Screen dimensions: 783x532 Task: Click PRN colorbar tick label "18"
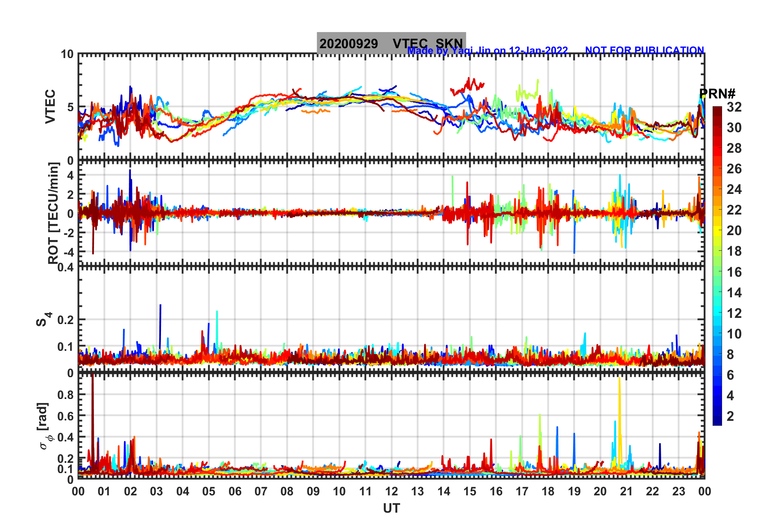click(734, 251)
